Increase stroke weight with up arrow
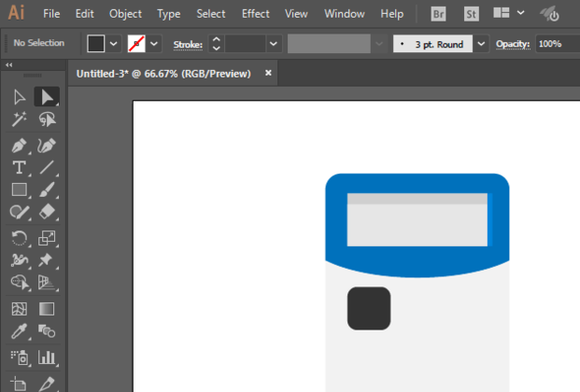The height and width of the screenshot is (392, 580). click(x=217, y=39)
